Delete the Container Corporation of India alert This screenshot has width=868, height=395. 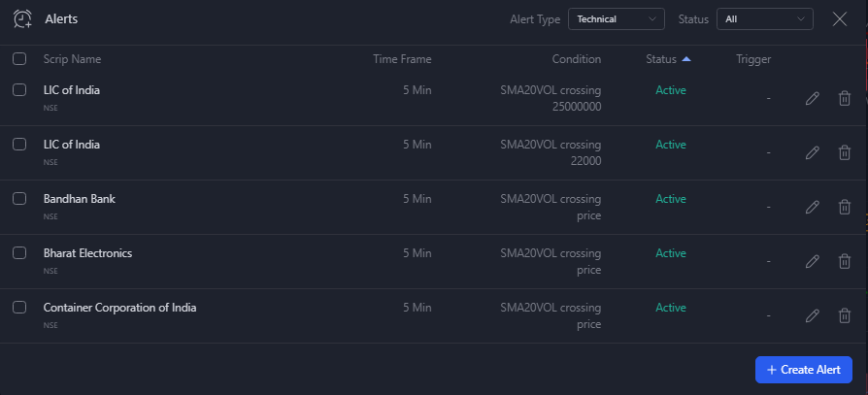(x=844, y=315)
